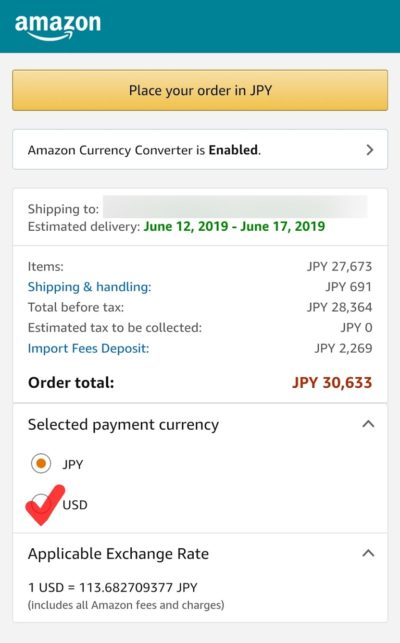The image size is (400, 643).
Task: Open Import Fees Deposit details link
Action: click(88, 348)
